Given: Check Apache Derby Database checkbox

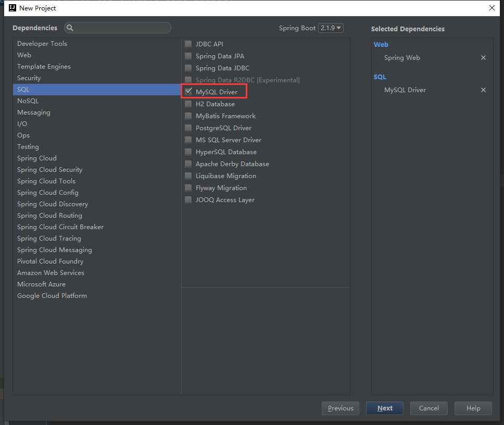Looking at the screenshot, I should 188,164.
